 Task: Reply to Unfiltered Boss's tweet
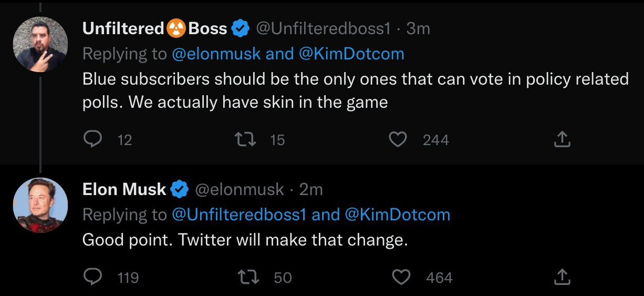(x=93, y=139)
